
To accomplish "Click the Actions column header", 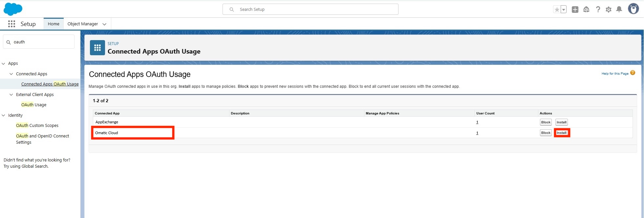I will pos(546,113).
